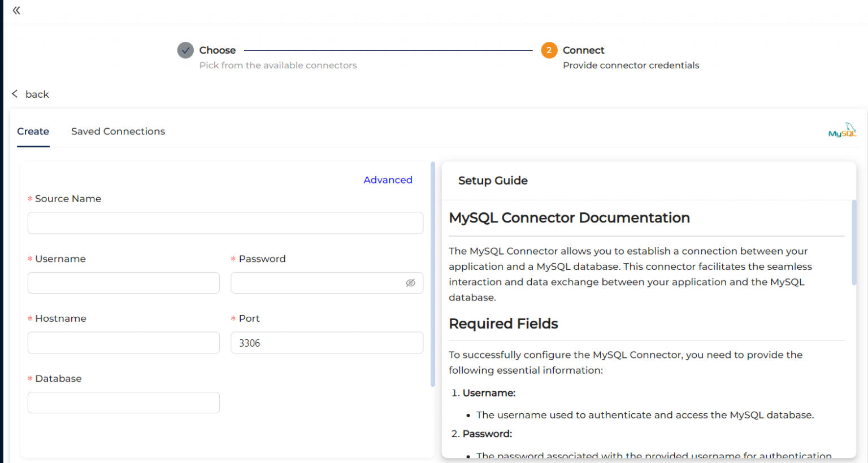
Task: Go back using the back link
Action: [x=35, y=94]
